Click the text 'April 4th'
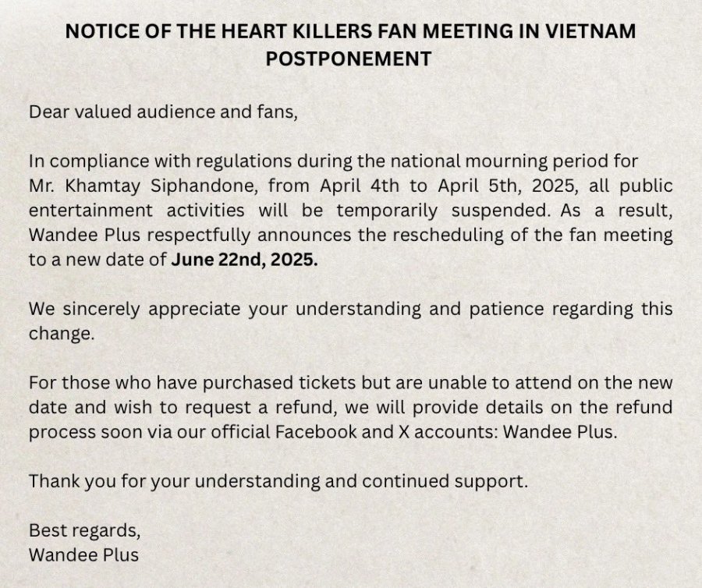702x588 pixels. click(359, 186)
